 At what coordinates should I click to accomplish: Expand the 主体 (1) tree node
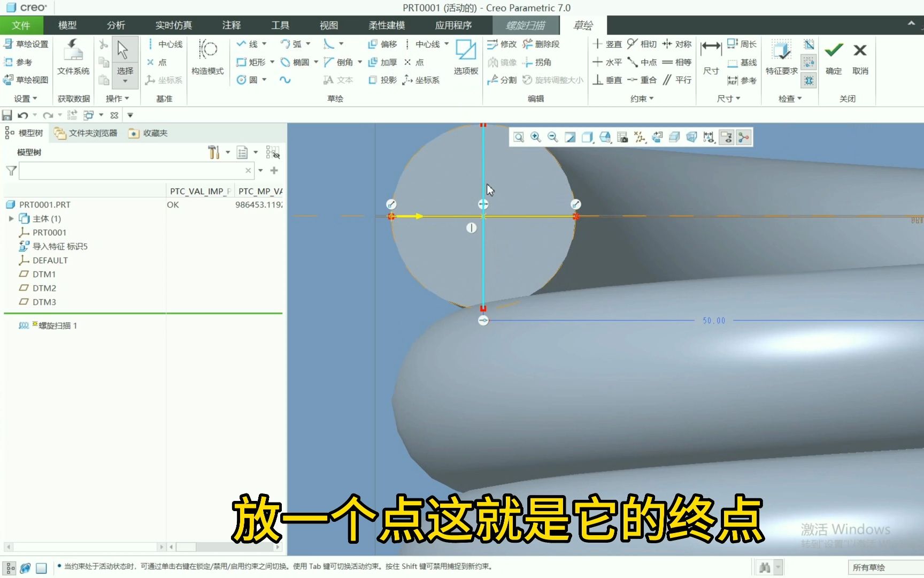point(12,218)
